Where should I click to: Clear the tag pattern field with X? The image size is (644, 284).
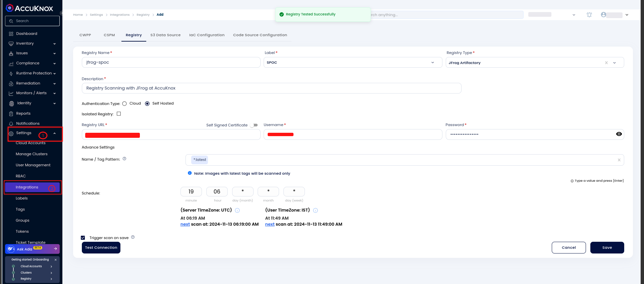(619, 160)
